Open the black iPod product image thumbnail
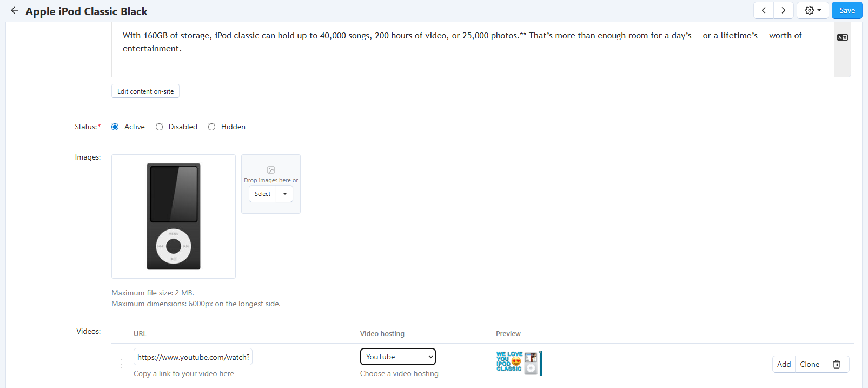Screen dimensions: 868x388 (x=174, y=216)
